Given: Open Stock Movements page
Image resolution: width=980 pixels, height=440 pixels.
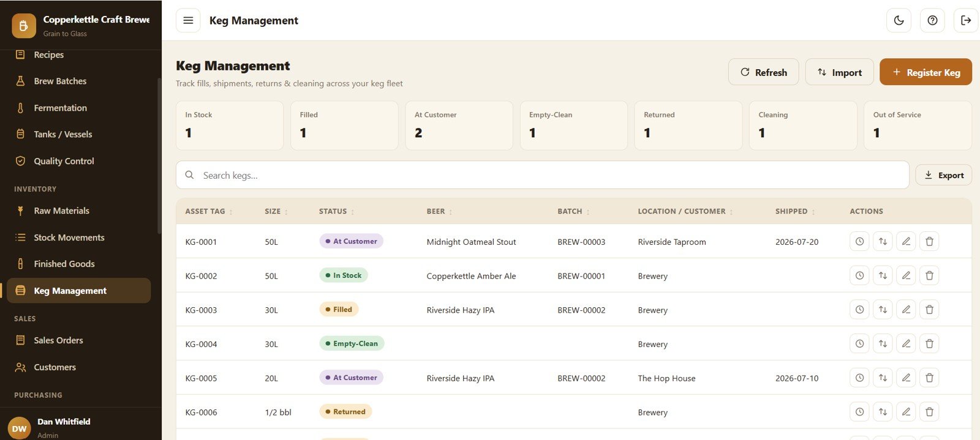Looking at the screenshot, I should click(78, 237).
